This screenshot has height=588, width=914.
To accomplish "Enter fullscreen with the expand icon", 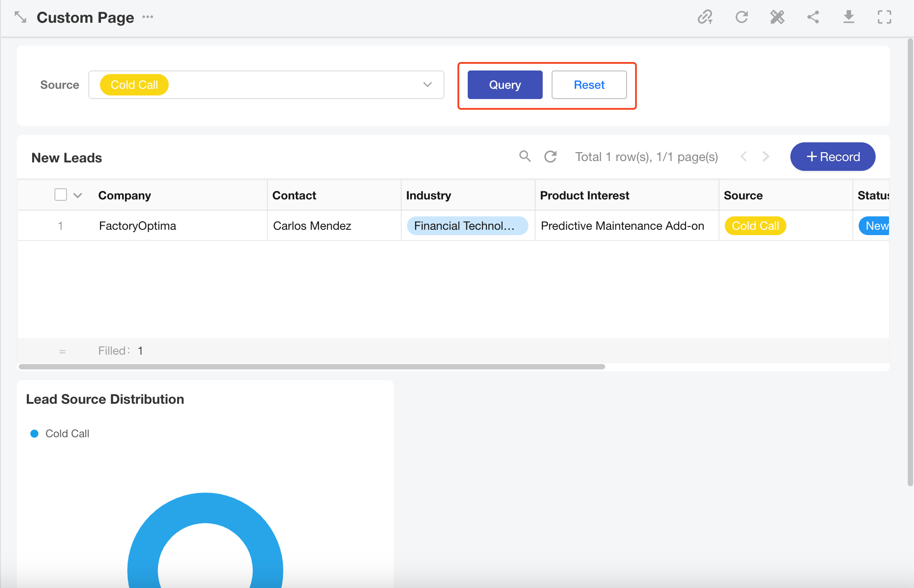I will click(x=884, y=17).
